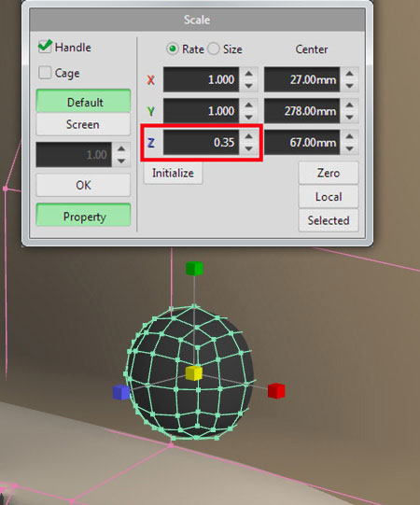Enable the Cage checkbox
Screen dimensions: 420x505
pyautogui.click(x=45, y=73)
